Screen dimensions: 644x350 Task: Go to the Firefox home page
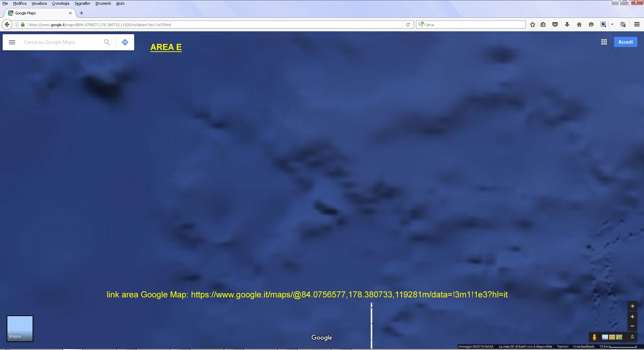click(579, 24)
